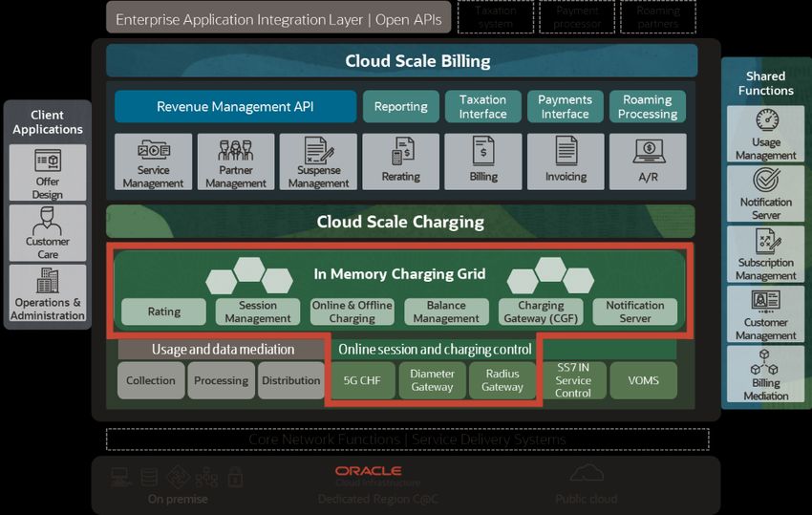This screenshot has height=515, width=812.
Task: Select the Radius Gateway box
Action: 502,380
